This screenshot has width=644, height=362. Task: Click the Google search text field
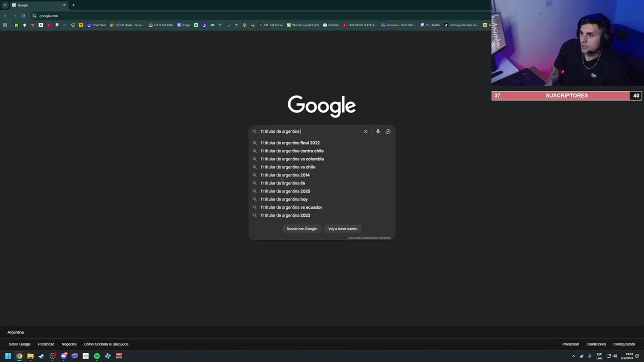click(309, 131)
